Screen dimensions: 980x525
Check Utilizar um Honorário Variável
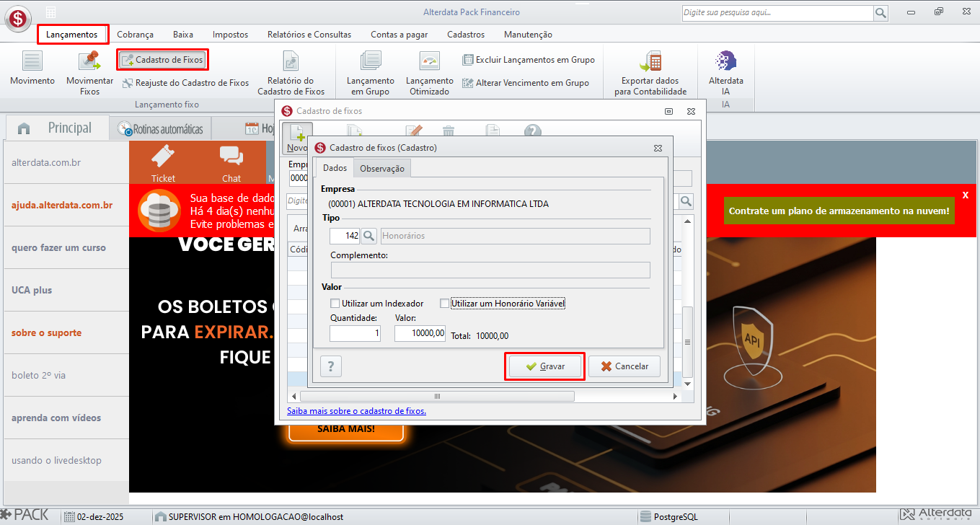tap(444, 304)
